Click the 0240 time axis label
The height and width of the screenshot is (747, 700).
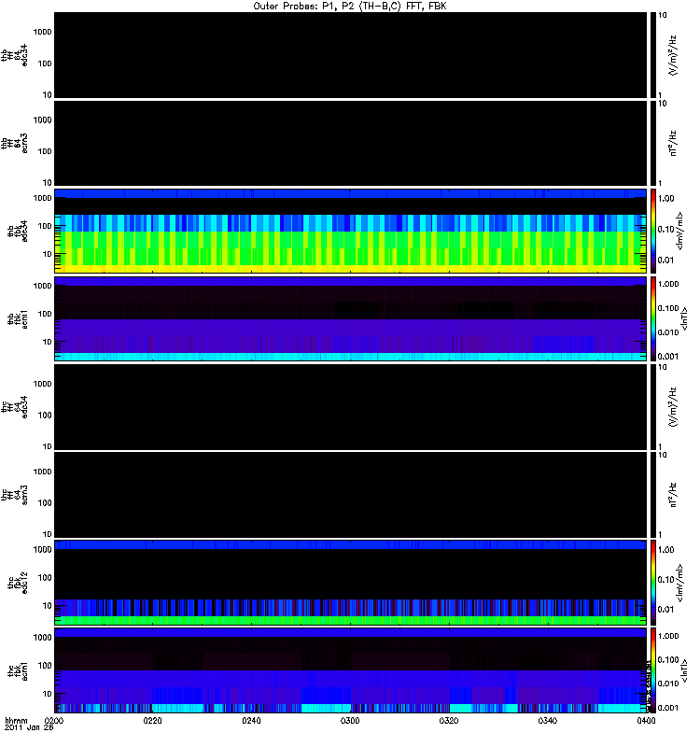coord(251,720)
